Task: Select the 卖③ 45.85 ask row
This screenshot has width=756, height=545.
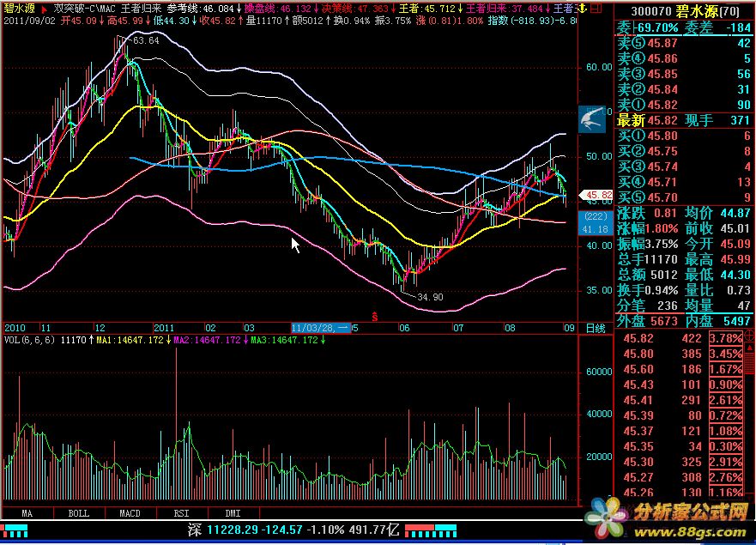Action: 684,74
